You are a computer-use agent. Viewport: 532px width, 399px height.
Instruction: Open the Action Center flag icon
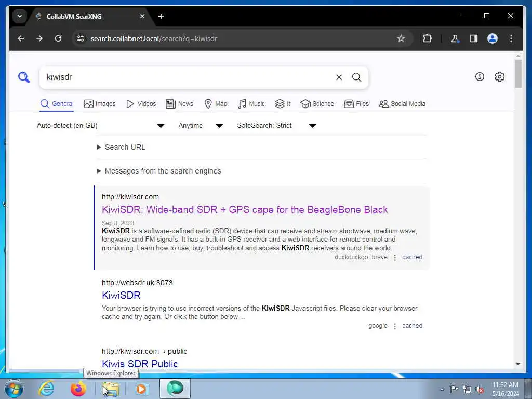pos(454,389)
